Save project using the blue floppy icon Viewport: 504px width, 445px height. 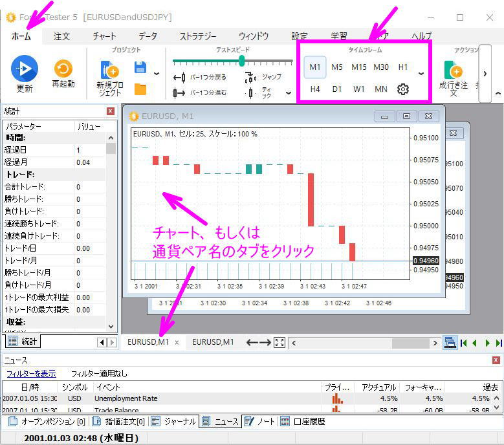point(140,67)
